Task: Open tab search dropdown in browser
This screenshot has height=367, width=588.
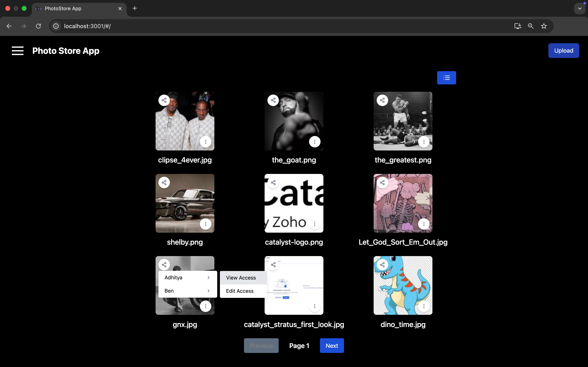Action: [x=580, y=9]
